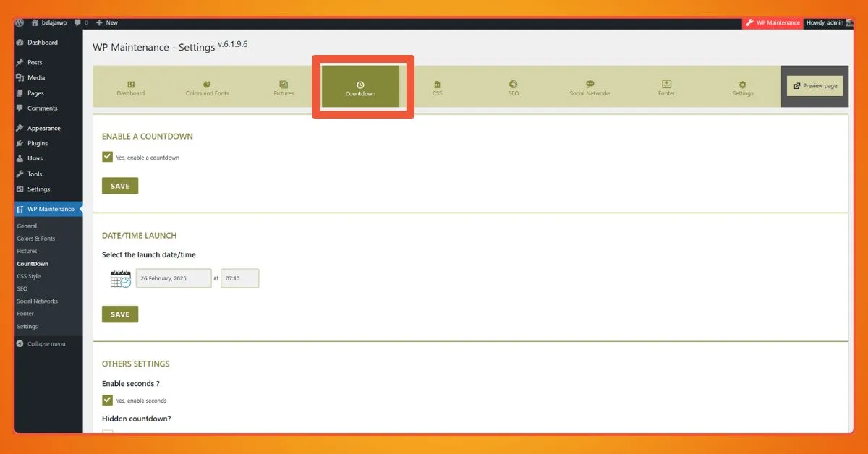Image resolution: width=868 pixels, height=454 pixels.
Task: Click the calendar icon for launch date
Action: tap(120, 279)
